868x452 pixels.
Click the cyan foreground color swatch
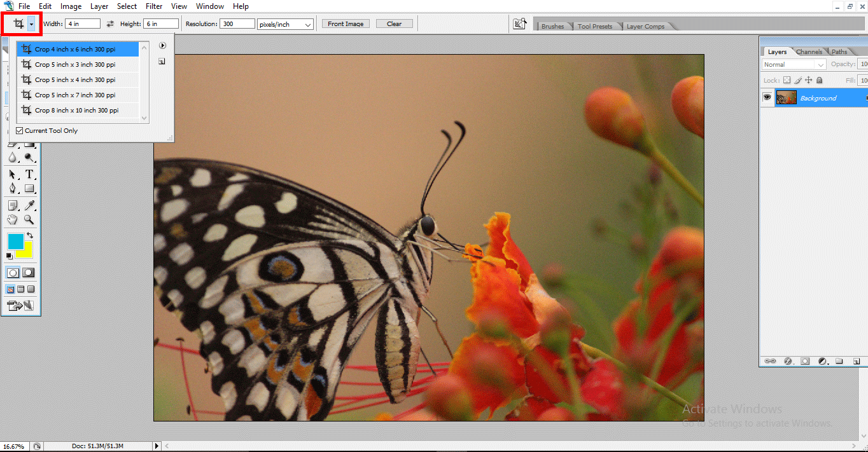pos(17,242)
